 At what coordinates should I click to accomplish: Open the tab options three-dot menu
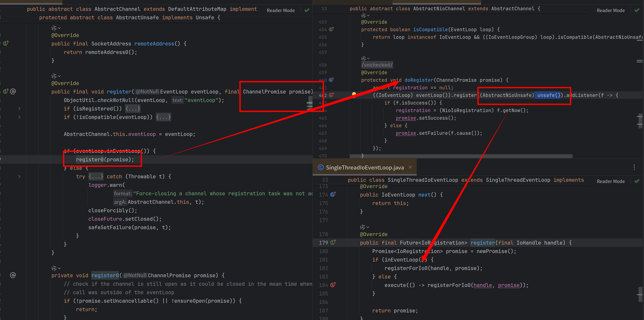[634, 167]
